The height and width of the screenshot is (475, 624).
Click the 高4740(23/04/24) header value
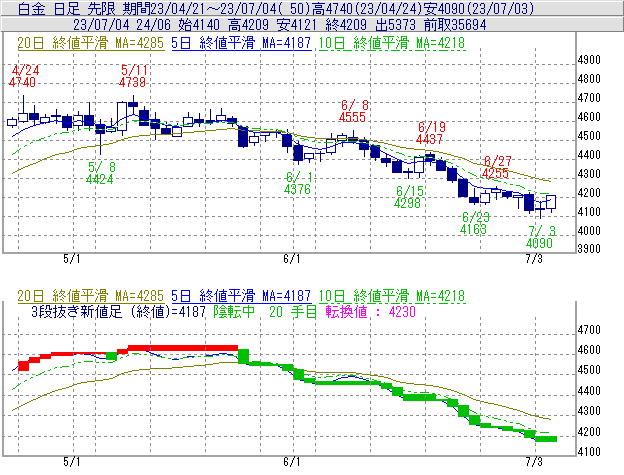tap(367, 8)
